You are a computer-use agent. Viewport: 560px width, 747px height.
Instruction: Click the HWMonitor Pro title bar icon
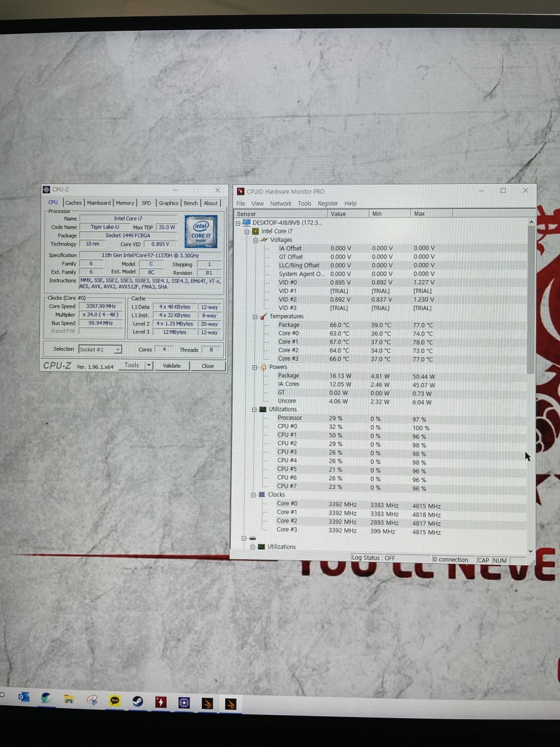tap(241, 191)
